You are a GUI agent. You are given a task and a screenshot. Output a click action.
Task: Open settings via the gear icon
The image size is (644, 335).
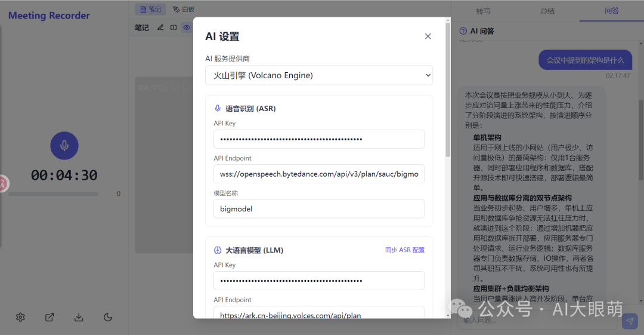click(x=20, y=317)
